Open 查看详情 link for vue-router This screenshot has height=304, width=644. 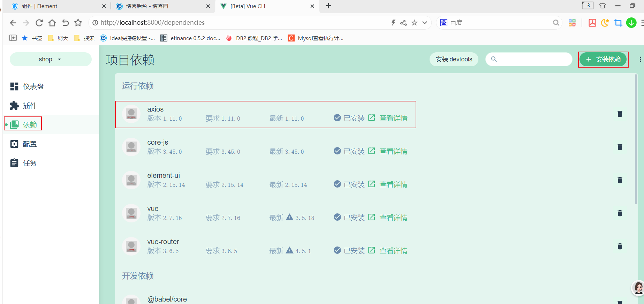[x=393, y=251]
